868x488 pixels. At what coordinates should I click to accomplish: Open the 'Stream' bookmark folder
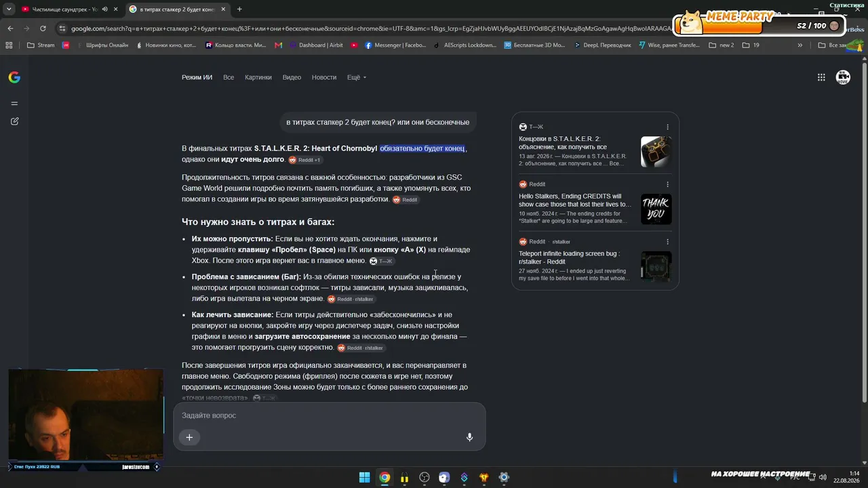[x=41, y=45]
